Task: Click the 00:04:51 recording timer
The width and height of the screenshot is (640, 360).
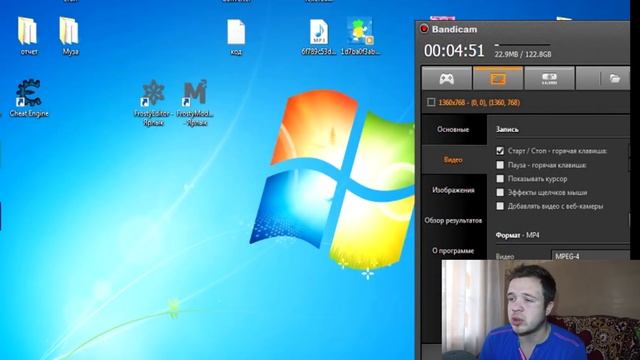Action: pos(454,51)
